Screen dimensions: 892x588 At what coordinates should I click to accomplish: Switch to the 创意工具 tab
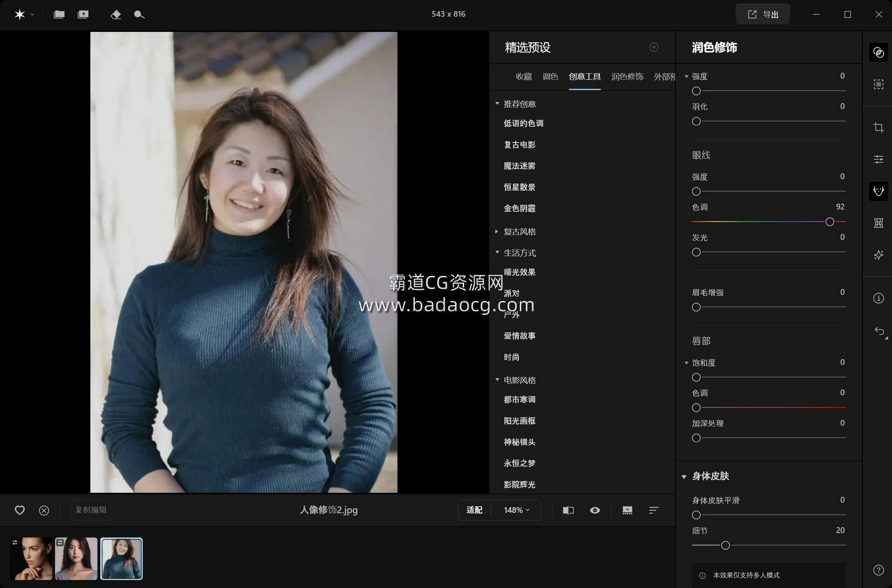click(584, 77)
